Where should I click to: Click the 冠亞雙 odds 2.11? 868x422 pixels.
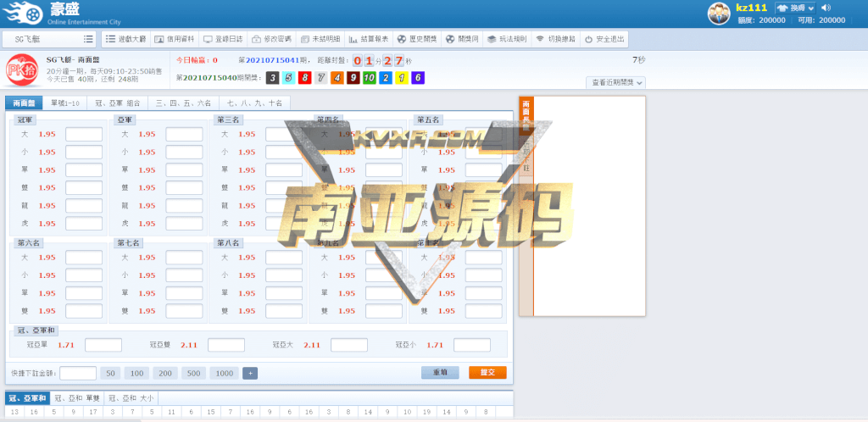[189, 345]
